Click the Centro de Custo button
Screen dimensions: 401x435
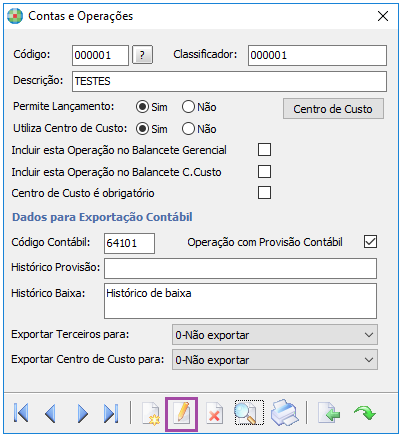tap(333, 109)
